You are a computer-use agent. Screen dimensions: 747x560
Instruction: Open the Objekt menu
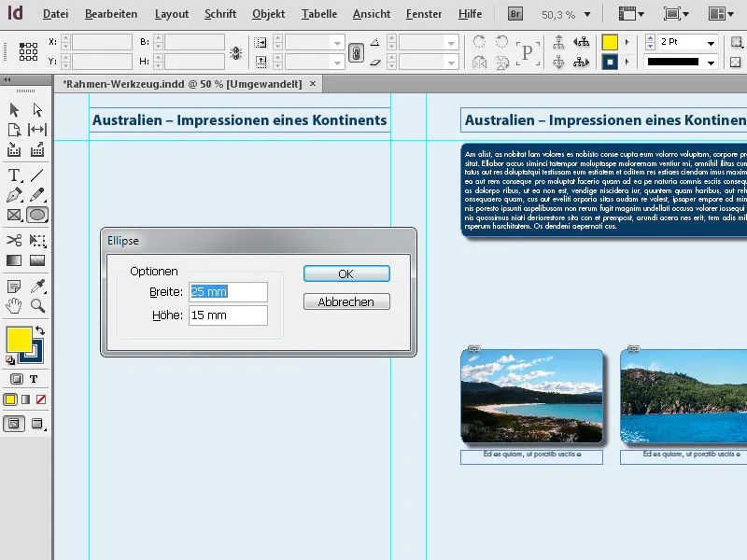(268, 14)
